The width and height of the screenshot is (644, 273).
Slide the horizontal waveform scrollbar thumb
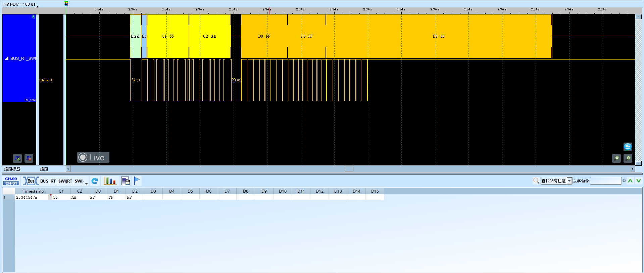click(x=349, y=169)
